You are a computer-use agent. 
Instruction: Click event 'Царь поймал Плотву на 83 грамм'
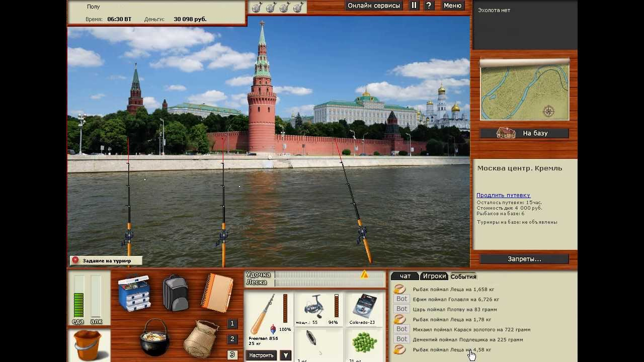point(455,309)
